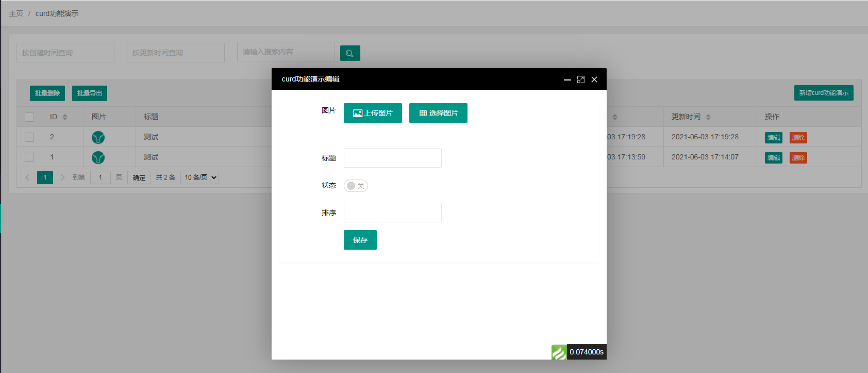This screenshot has height=373, width=868.
Task: Click 删除 for the 17:19:28 row
Action: click(798, 138)
